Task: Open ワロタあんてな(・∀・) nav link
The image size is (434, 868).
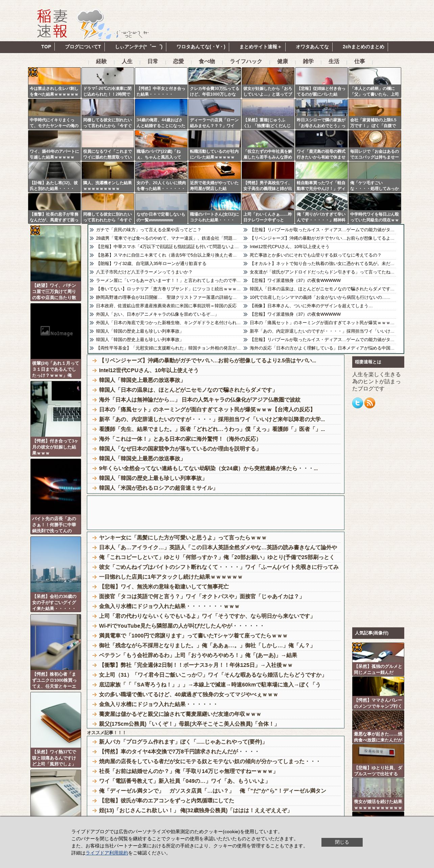Action: point(201,47)
